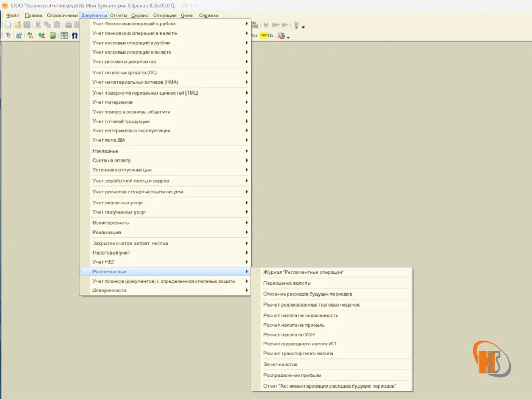This screenshot has height=399, width=532.
Task: Open the Отчеты menu
Action: 118,15
